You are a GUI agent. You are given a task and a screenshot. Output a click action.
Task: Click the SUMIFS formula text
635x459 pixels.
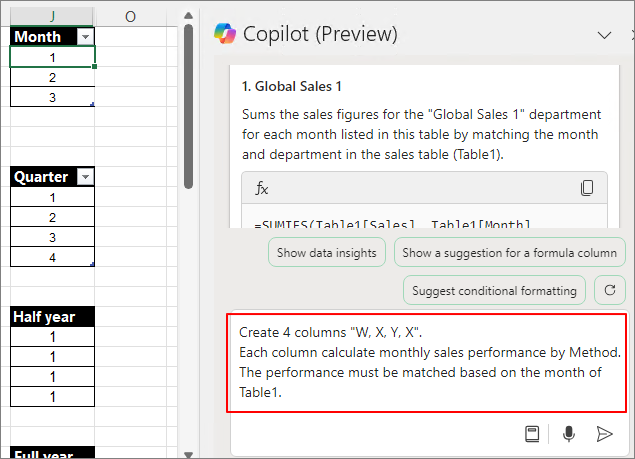(x=392, y=224)
